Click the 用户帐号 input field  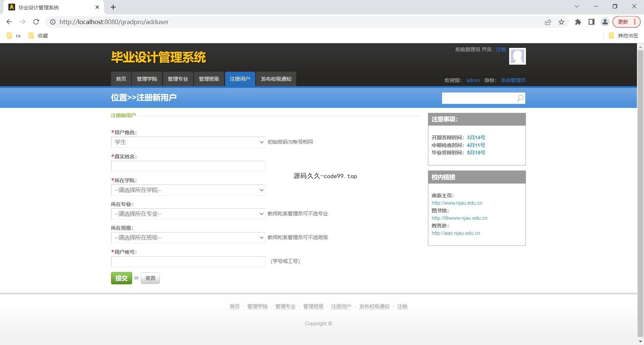click(x=188, y=262)
